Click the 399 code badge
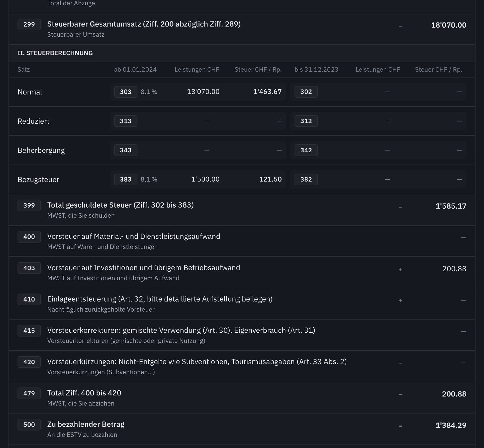 [29, 205]
